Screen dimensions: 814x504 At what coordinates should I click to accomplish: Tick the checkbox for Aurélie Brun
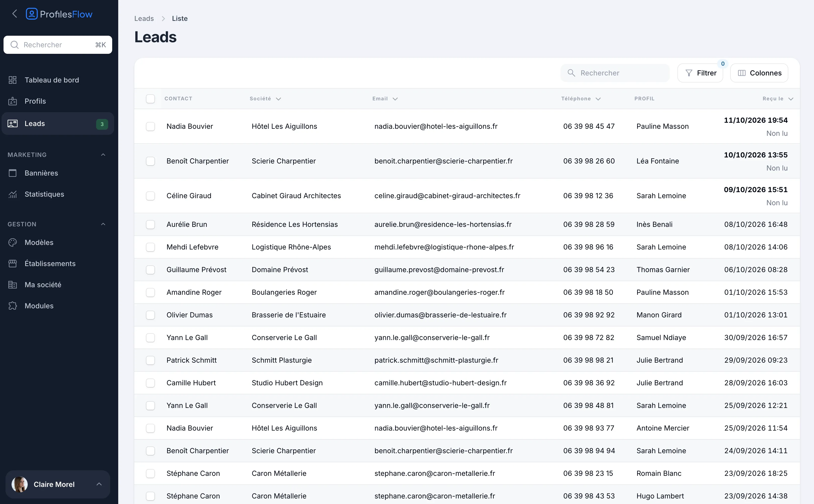point(150,224)
